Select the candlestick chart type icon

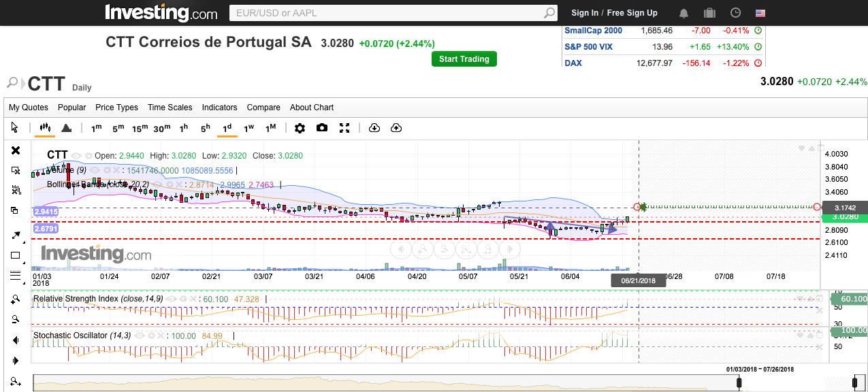[x=46, y=128]
